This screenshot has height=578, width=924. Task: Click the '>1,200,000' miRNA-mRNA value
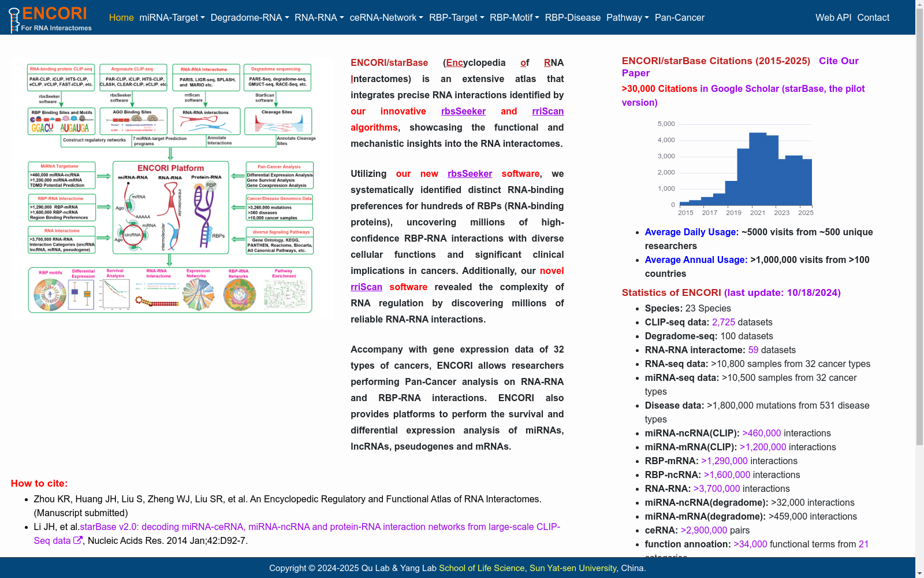(x=763, y=447)
